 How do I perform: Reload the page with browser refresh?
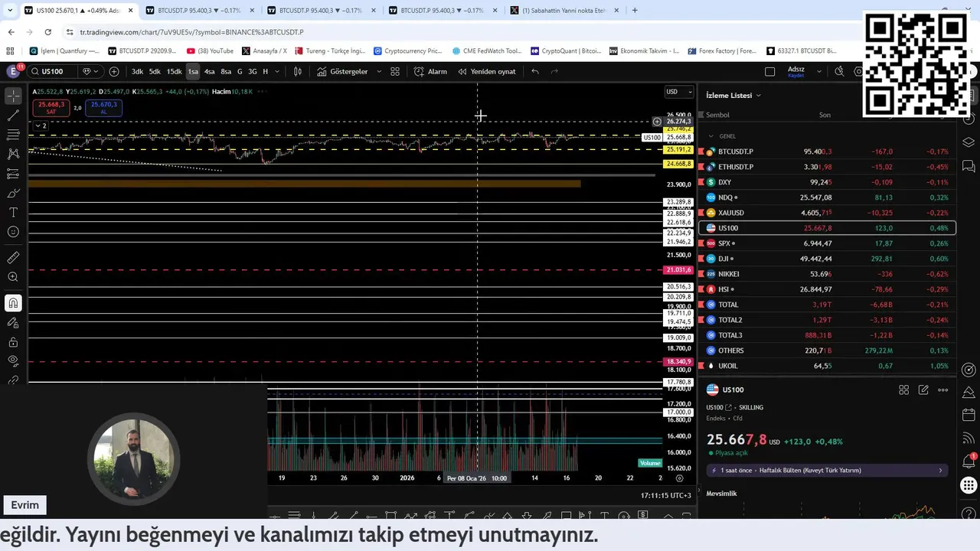pyautogui.click(x=47, y=32)
